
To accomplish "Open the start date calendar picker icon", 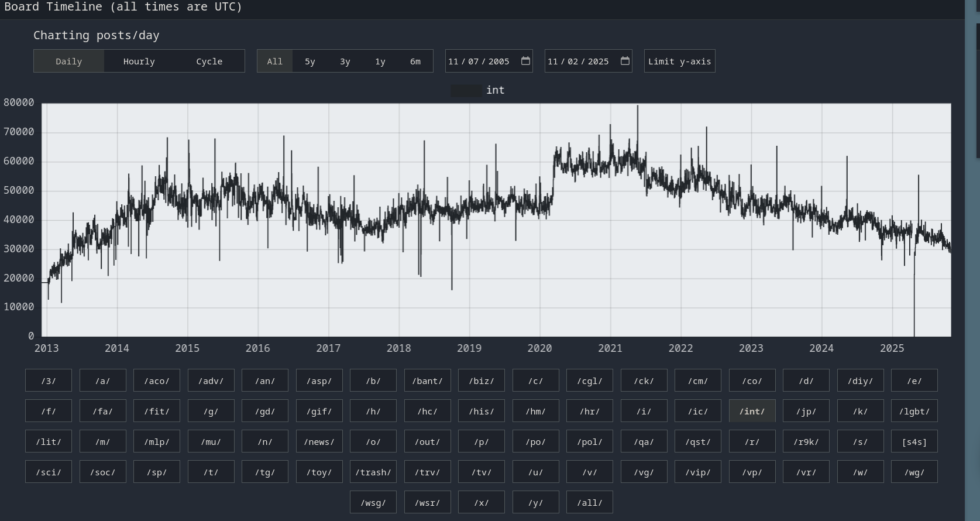I will coord(525,61).
